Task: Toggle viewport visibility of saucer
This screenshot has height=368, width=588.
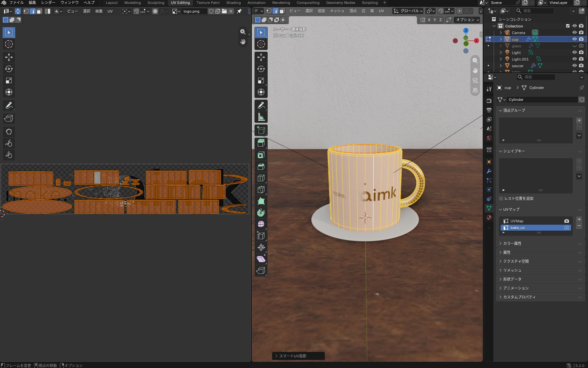Action: [574, 66]
